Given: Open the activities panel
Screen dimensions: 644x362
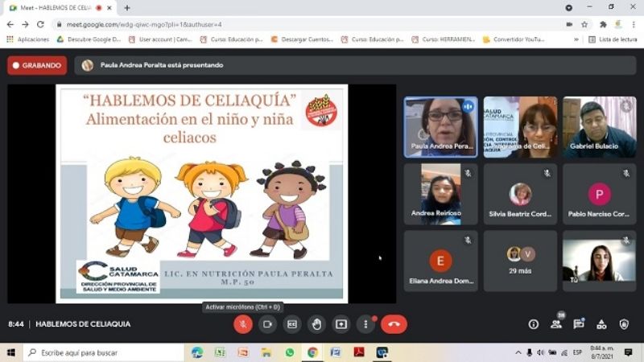Looking at the screenshot, I should click(x=601, y=324).
